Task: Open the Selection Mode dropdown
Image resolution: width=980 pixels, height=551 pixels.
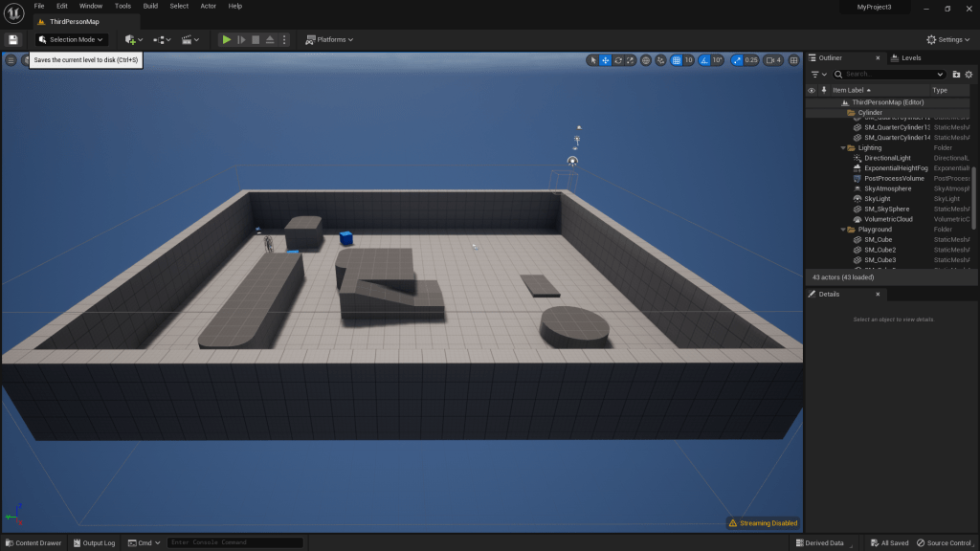Action: click(72, 39)
